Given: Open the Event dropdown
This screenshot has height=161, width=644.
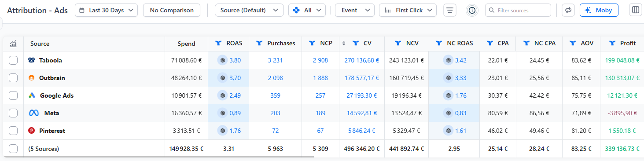Looking at the screenshot, I should tap(355, 10).
